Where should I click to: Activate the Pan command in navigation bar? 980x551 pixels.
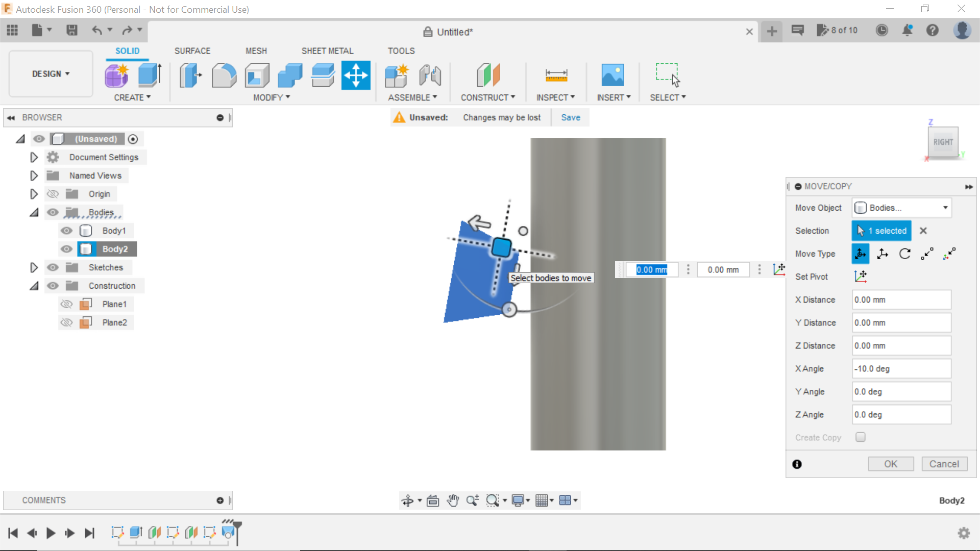pyautogui.click(x=453, y=500)
